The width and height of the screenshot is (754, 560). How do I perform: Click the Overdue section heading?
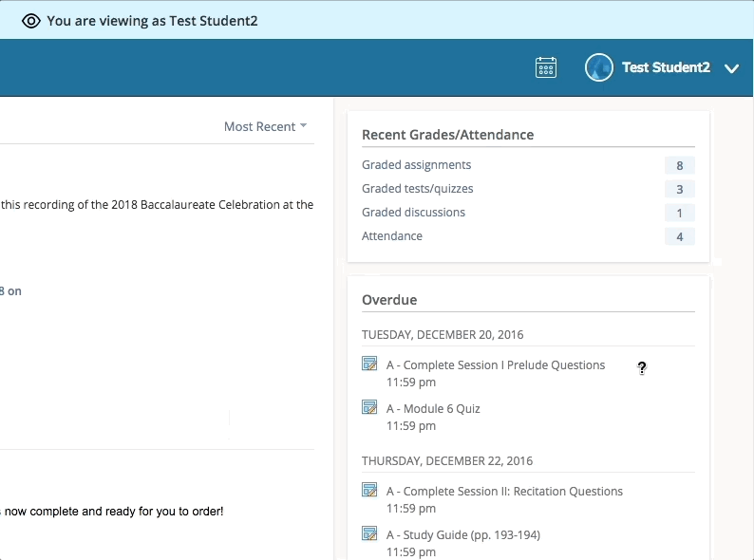coord(389,300)
